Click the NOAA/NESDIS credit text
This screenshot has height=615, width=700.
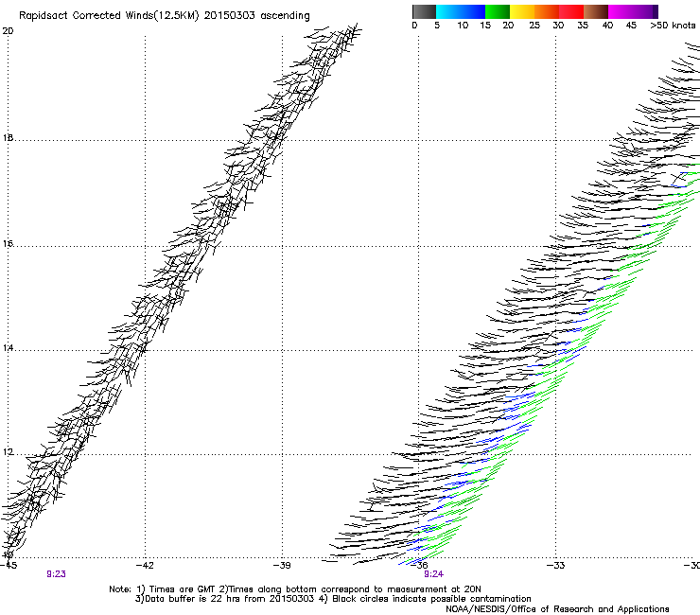[557, 609]
